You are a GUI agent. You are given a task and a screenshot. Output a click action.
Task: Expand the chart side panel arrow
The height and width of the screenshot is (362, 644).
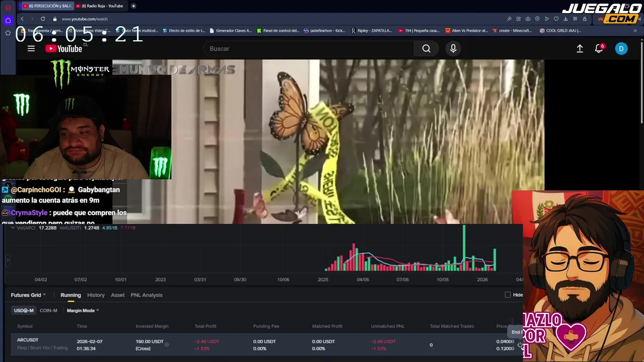(x=8, y=260)
